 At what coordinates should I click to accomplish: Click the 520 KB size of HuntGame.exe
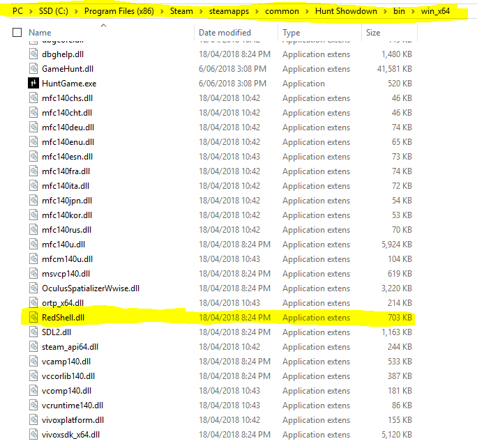point(400,84)
